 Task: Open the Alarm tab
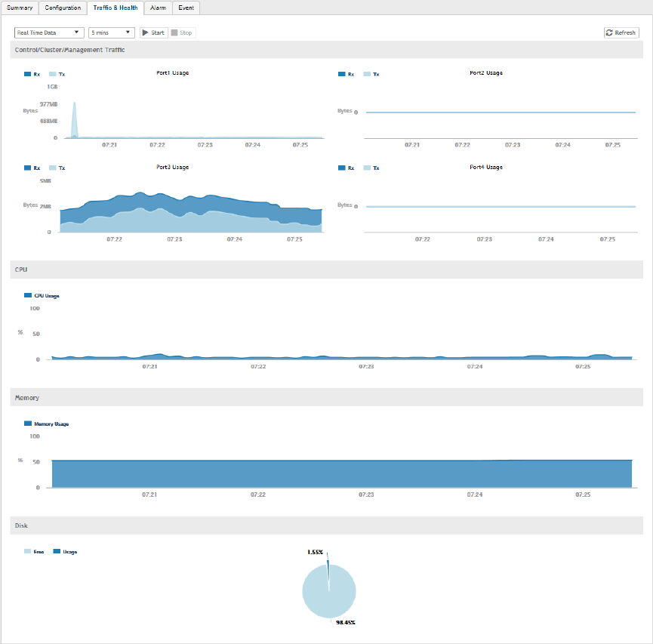click(x=159, y=8)
